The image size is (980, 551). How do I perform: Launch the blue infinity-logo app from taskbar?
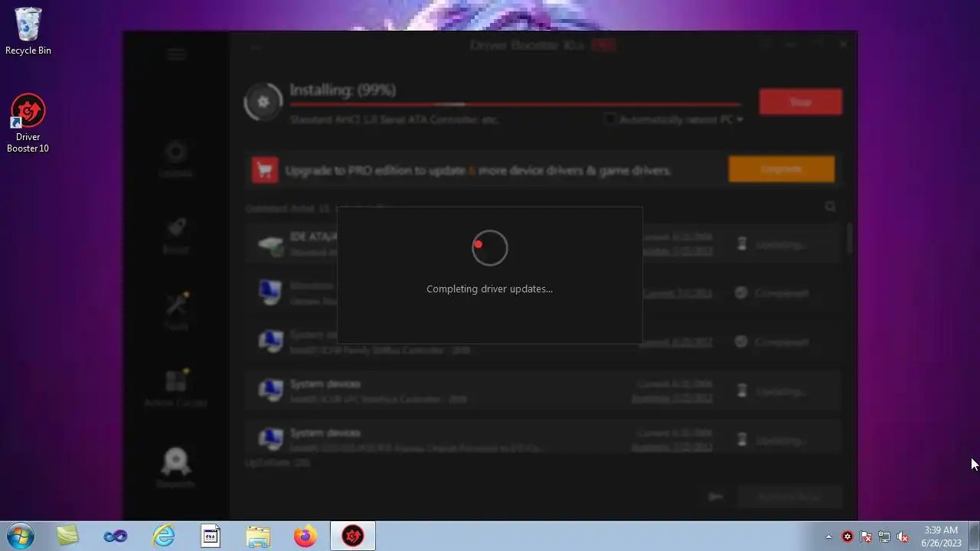116,536
